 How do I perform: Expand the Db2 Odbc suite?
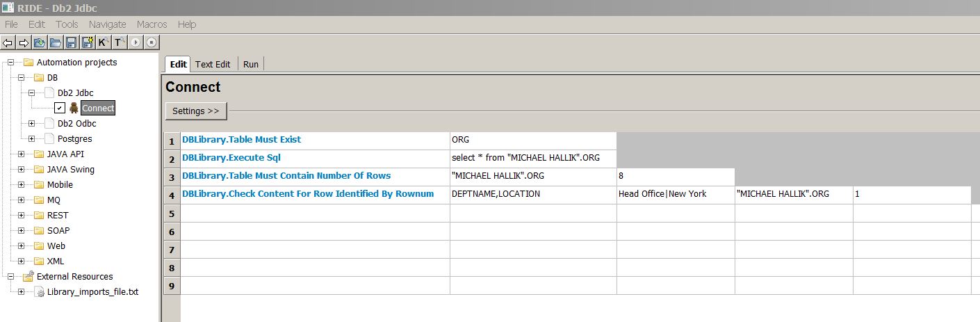click(31, 123)
